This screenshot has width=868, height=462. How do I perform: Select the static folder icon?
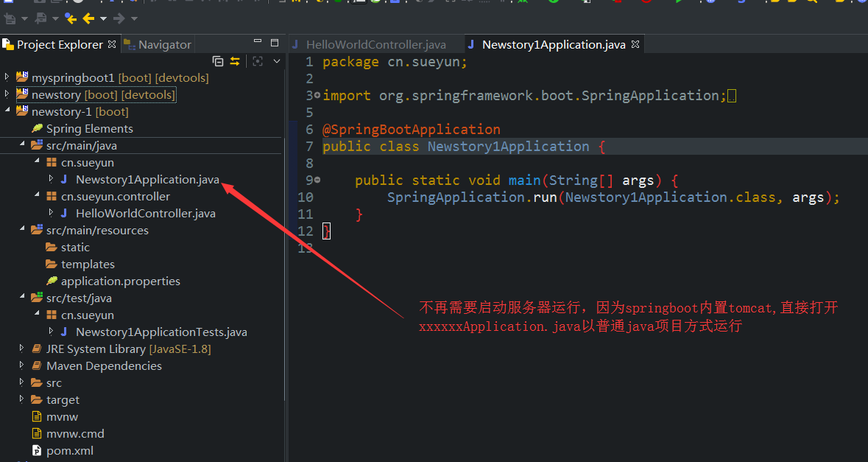(52, 247)
